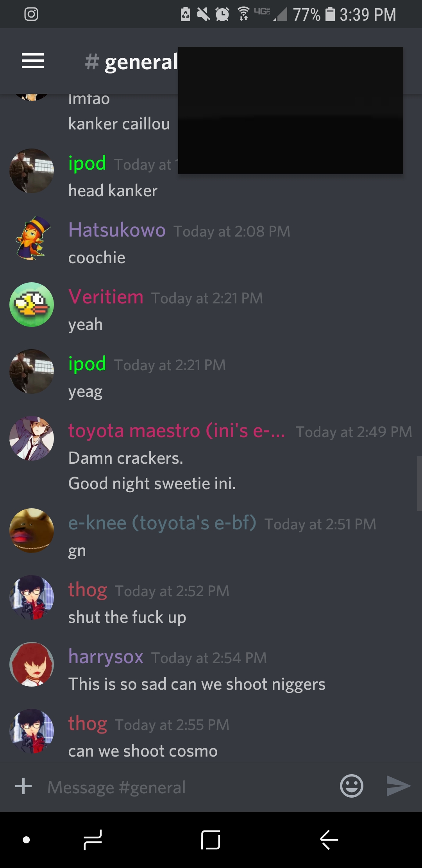Tap the plus attachment icon

[23, 786]
